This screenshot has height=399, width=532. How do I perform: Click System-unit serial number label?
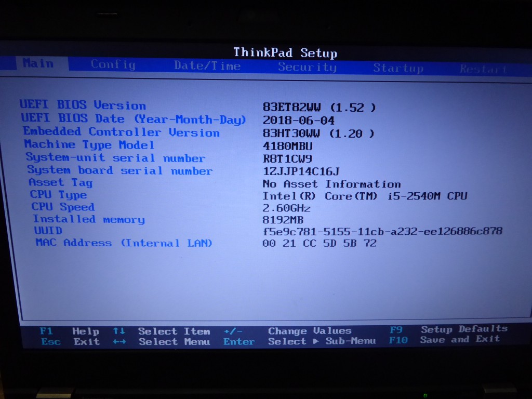click(x=115, y=157)
